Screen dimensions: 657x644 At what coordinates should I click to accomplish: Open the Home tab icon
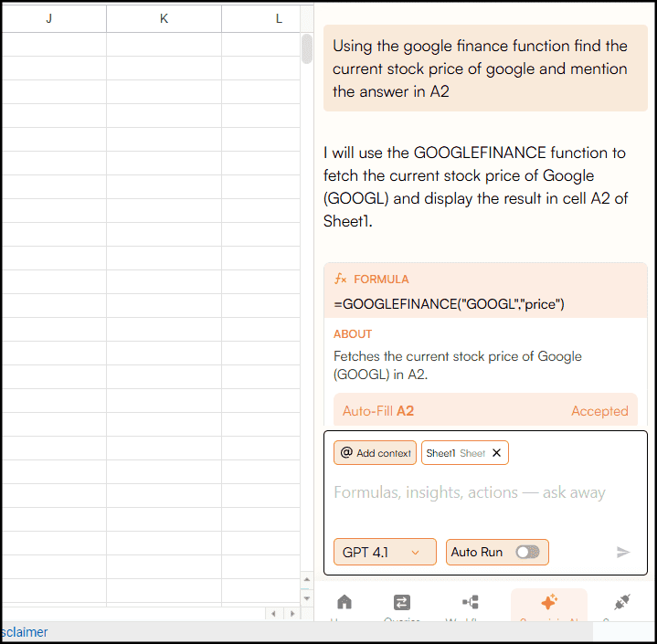click(x=344, y=602)
